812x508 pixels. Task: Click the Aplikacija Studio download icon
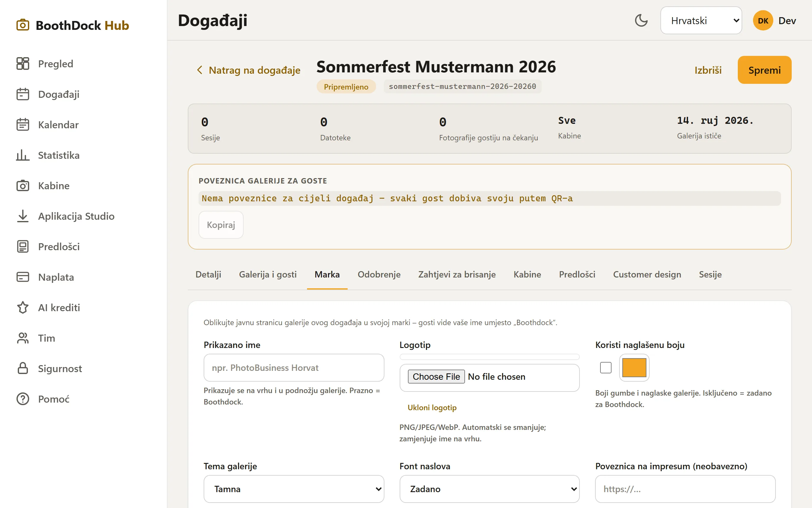pyautogui.click(x=23, y=216)
